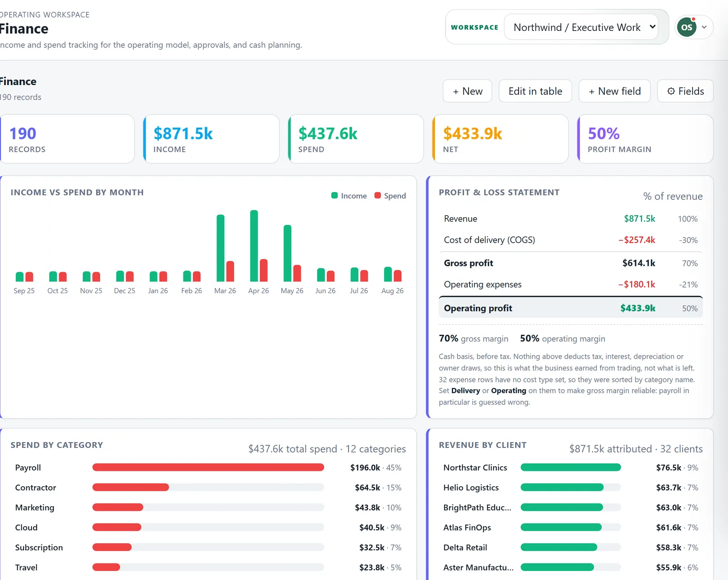The width and height of the screenshot is (728, 580).
Task: Click the % of revenue column header
Action: point(672,196)
